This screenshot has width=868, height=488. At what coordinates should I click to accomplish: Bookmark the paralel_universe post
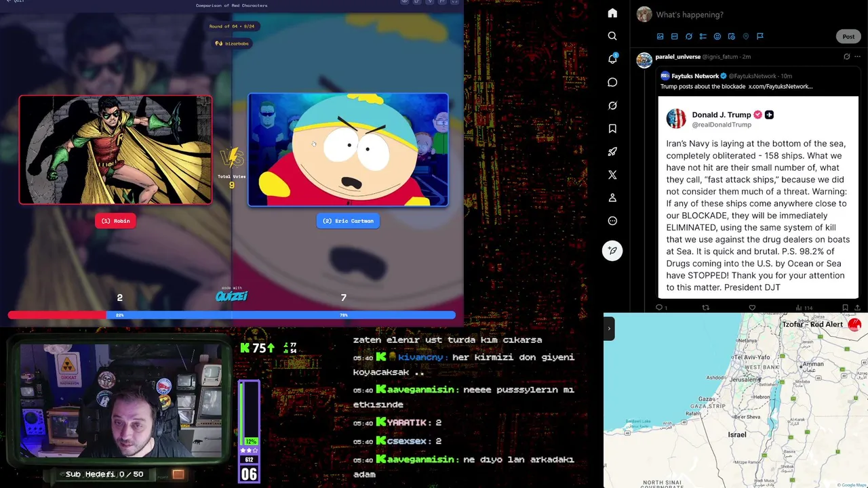tap(845, 308)
